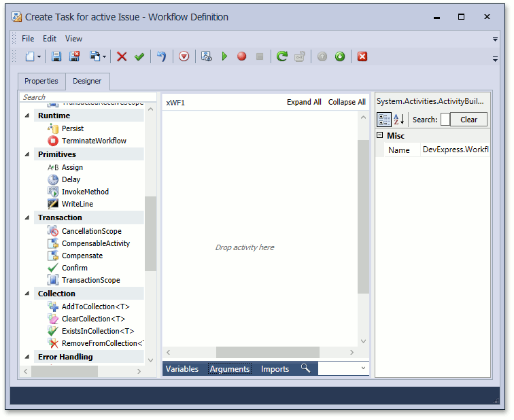
Task: Click Expand All in the designer
Action: tap(304, 102)
